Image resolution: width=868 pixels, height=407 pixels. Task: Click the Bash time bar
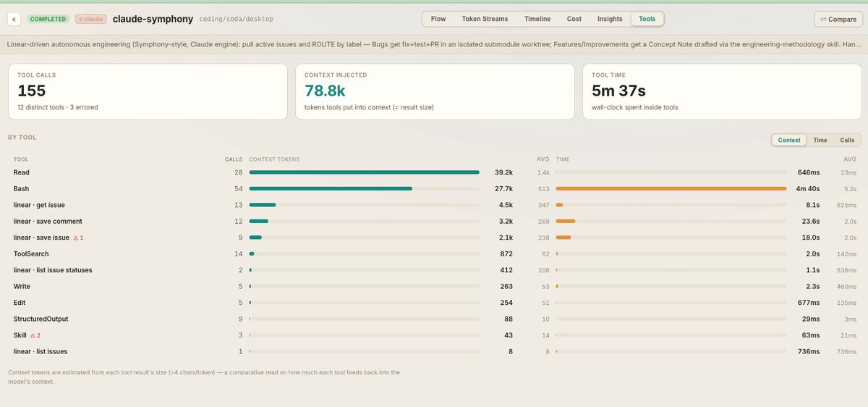(671, 188)
